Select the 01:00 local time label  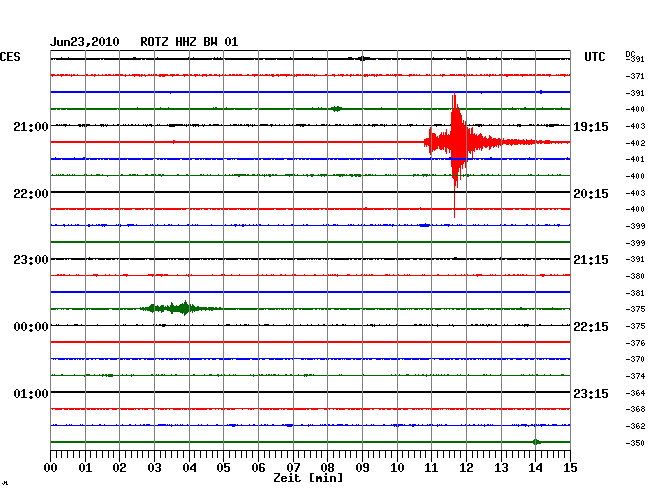point(31,393)
